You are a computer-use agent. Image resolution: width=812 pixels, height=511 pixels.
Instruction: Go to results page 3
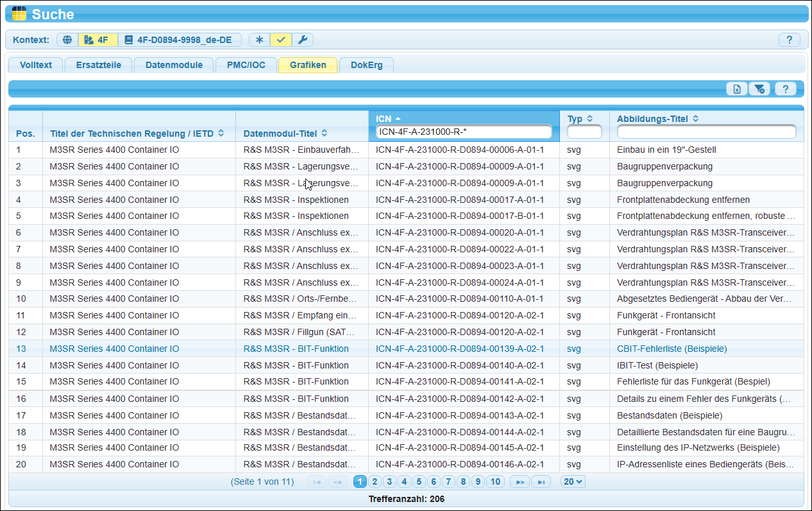tap(389, 481)
